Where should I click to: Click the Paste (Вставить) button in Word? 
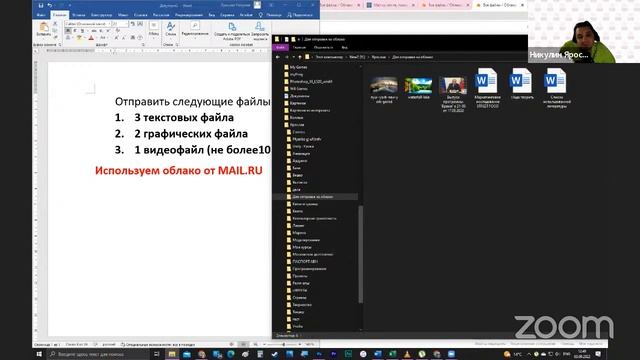point(43,29)
